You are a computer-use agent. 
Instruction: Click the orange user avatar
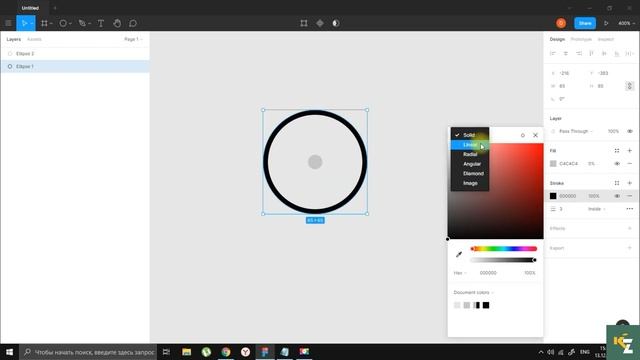(x=561, y=23)
